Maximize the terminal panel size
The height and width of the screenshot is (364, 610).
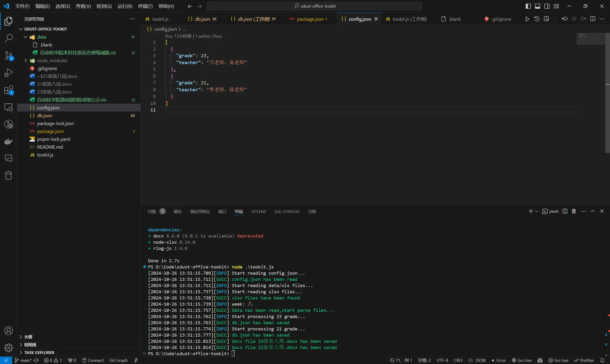[x=593, y=211]
